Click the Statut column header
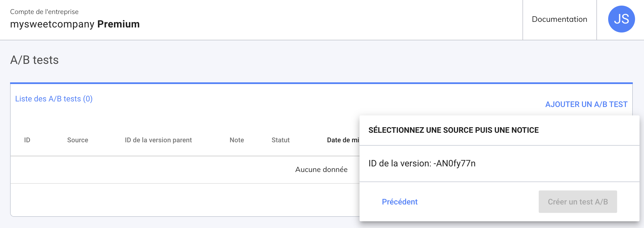The width and height of the screenshot is (644, 228). click(281, 140)
